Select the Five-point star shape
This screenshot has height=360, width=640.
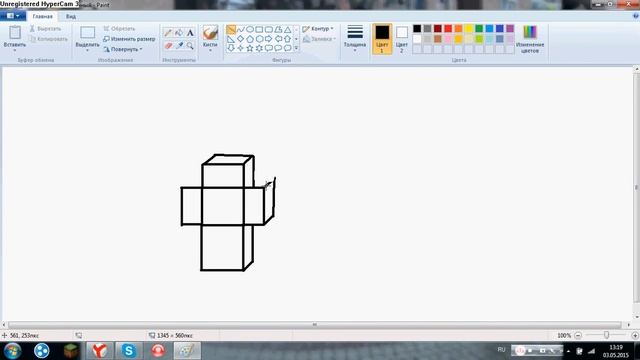tap(250, 48)
